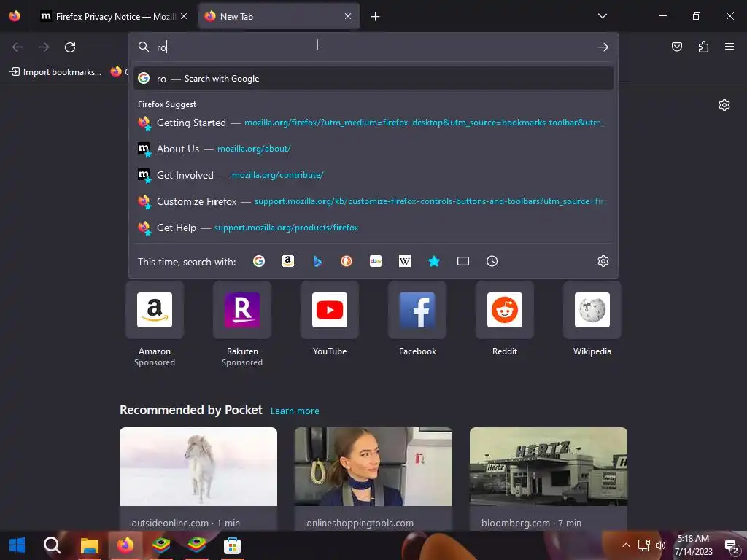The height and width of the screenshot is (560, 747).
Task: Reload the current page
Action: (x=70, y=47)
